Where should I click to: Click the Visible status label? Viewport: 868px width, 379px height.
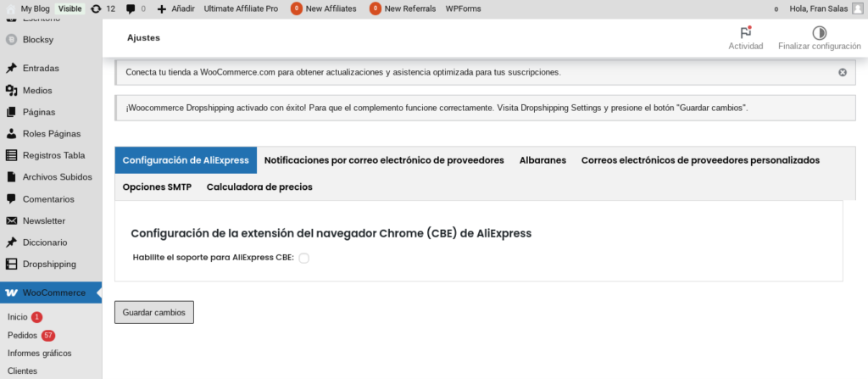click(x=70, y=8)
